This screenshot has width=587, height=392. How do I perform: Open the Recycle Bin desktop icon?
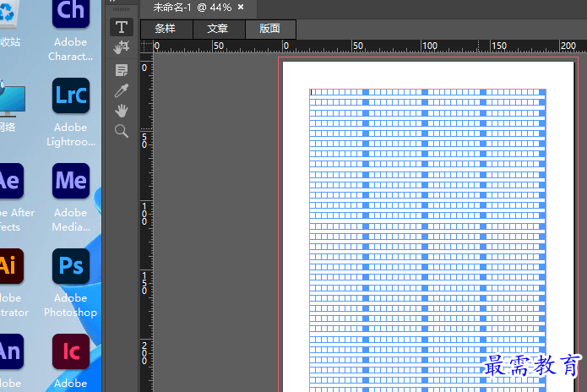pyautogui.click(x=9, y=23)
